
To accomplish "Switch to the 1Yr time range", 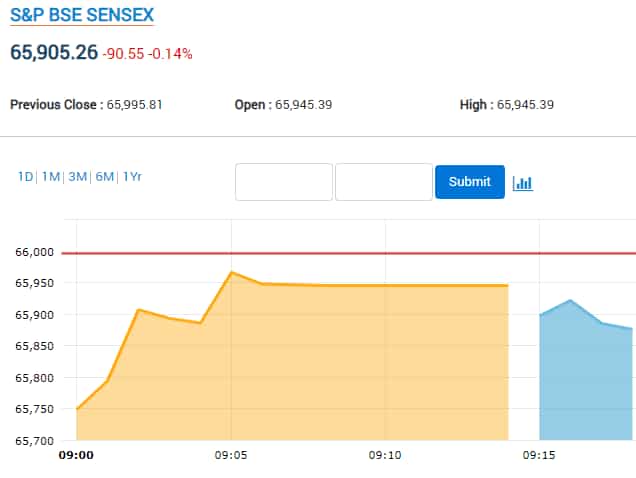I will (132, 177).
